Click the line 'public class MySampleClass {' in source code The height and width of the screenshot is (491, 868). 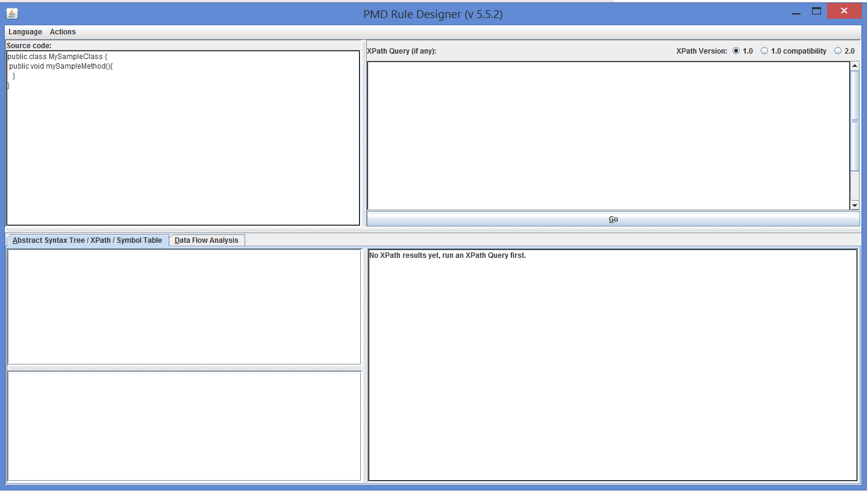tap(57, 57)
